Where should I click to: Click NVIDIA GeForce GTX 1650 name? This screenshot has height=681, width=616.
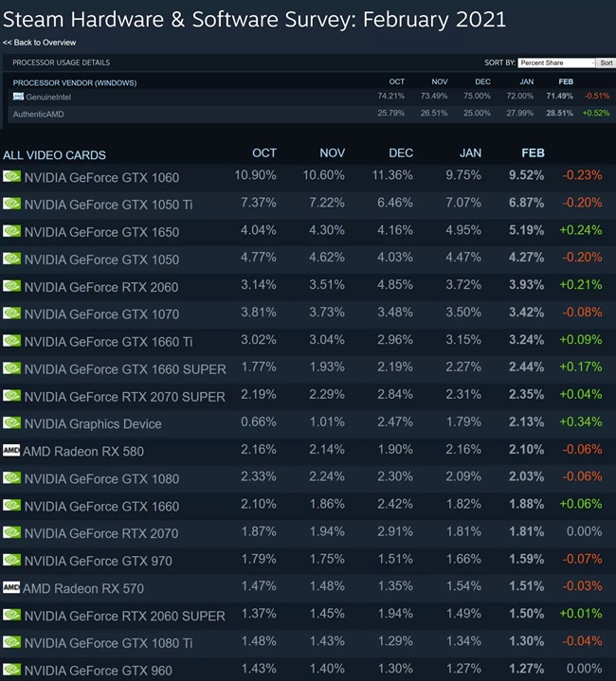101,232
